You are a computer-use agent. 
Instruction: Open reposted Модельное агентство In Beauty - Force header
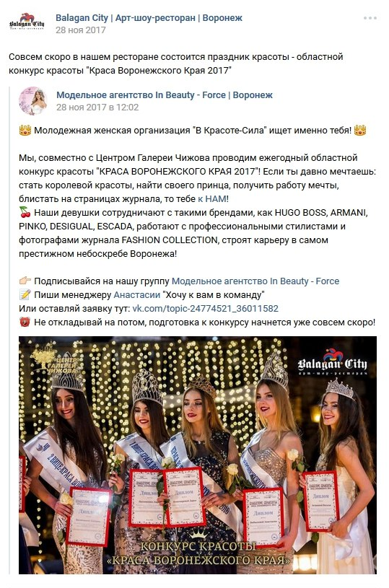[165, 95]
